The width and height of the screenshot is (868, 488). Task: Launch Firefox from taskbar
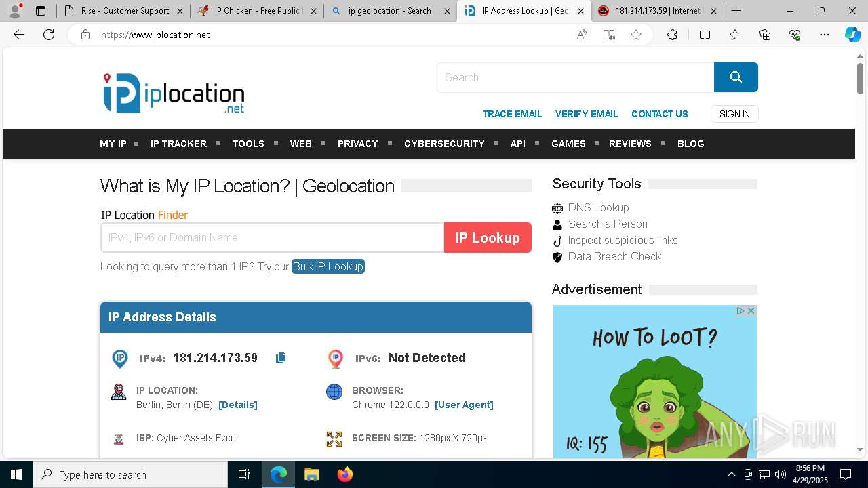tap(345, 474)
